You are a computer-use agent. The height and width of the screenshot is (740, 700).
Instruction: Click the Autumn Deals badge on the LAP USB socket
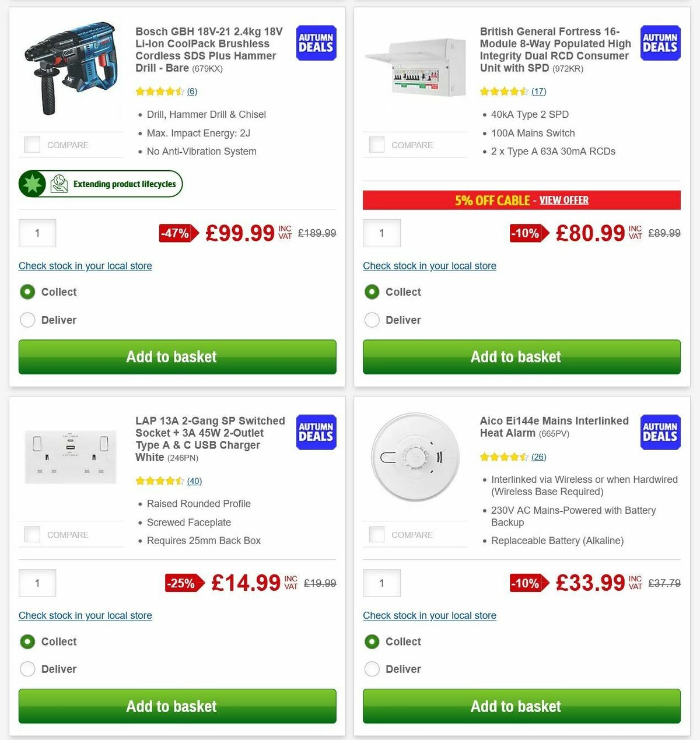click(315, 432)
